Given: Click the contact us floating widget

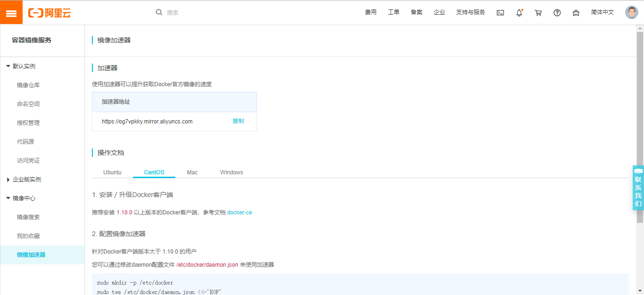Looking at the screenshot, I should click(x=638, y=188).
